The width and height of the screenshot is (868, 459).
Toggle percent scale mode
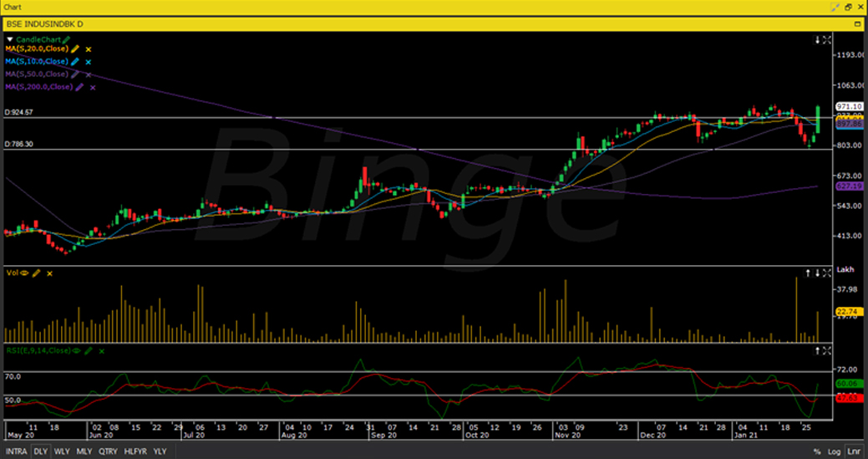[x=817, y=451]
